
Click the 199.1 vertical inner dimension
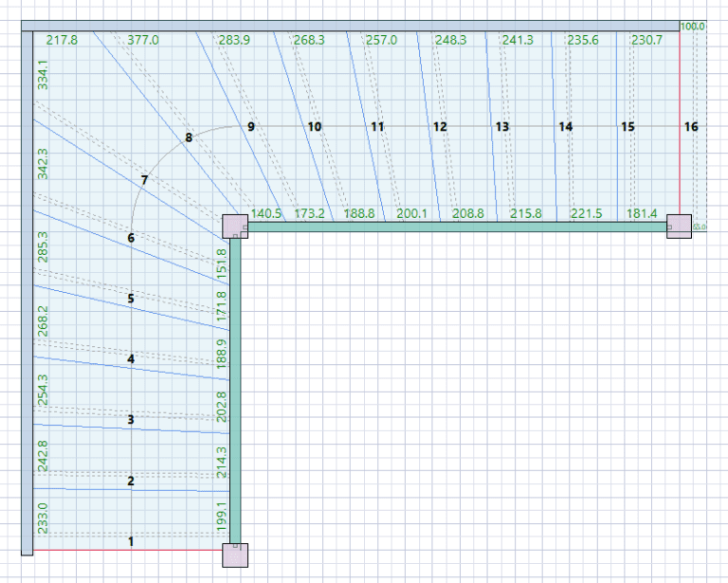pos(222,517)
